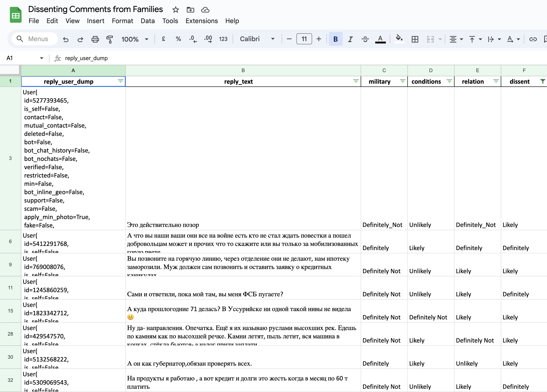Open the military column filter dropdown
The image size is (547, 392).
point(402,82)
